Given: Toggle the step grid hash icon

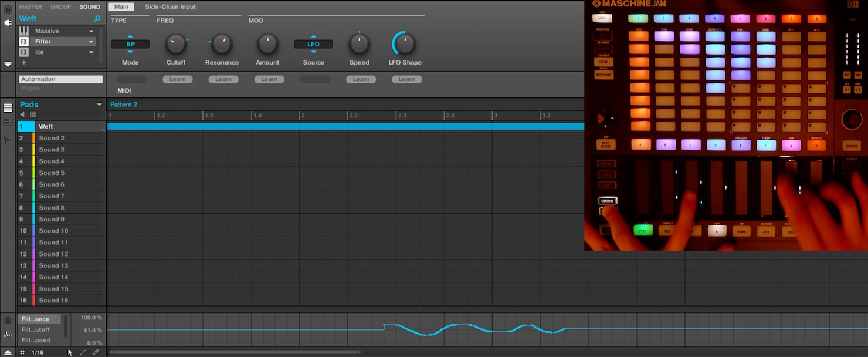Looking at the screenshot, I should pyautogui.click(x=22, y=352).
